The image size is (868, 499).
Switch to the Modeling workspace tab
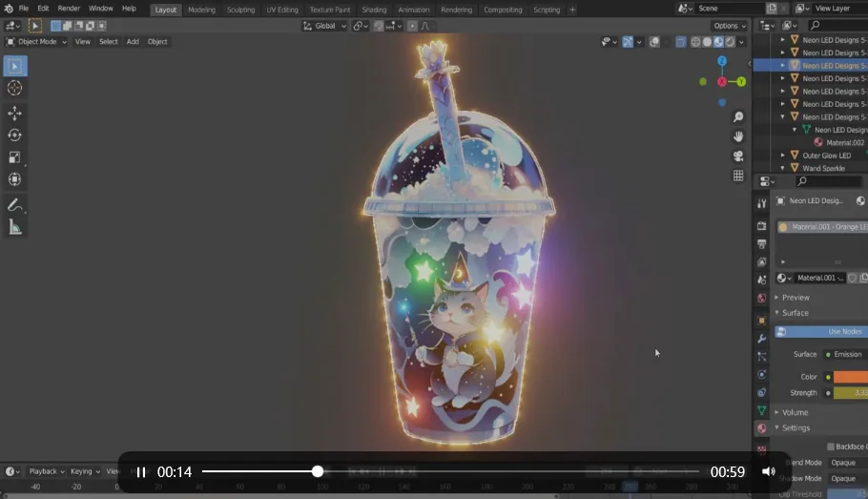tap(201, 10)
